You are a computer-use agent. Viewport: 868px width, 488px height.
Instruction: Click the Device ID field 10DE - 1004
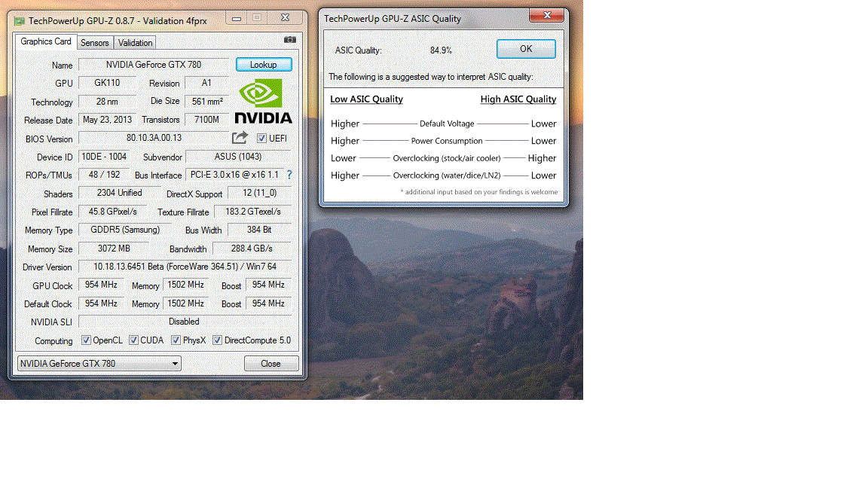pyautogui.click(x=104, y=157)
